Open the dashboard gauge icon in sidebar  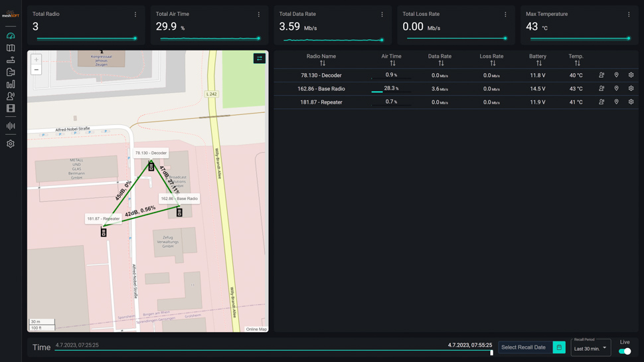[x=11, y=36]
